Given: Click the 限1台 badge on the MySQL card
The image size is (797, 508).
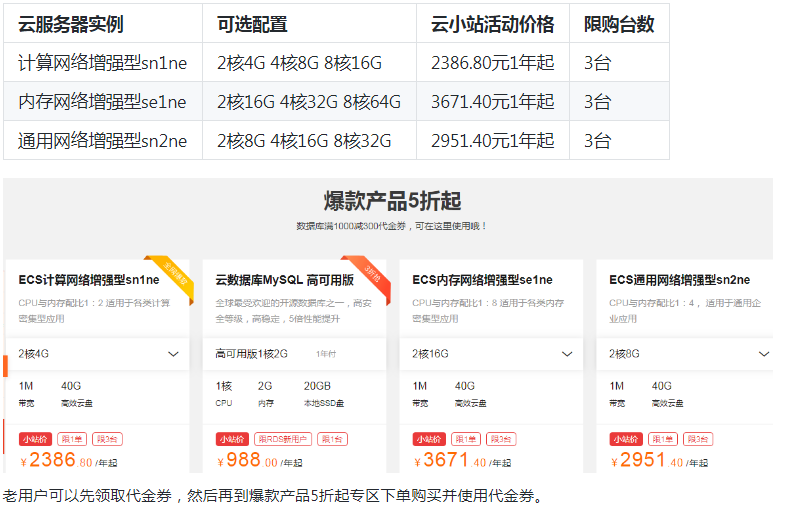Looking at the screenshot, I should point(332,439).
